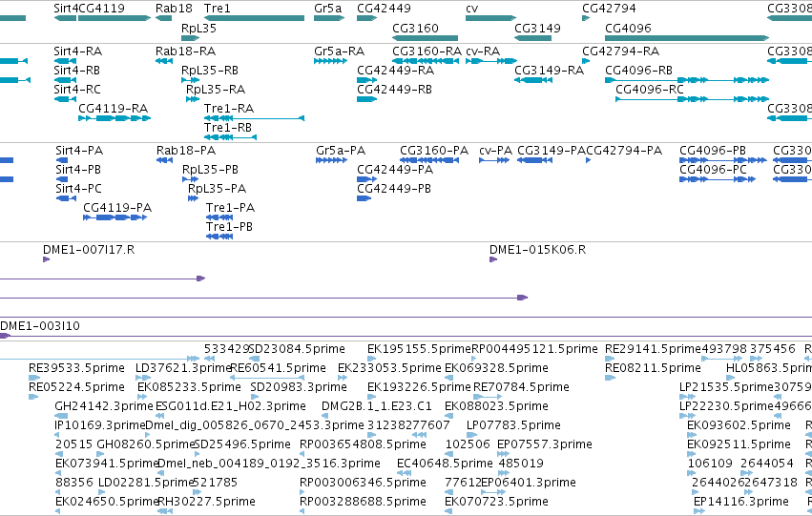Select the Sirt4 gene feature

coord(65,18)
